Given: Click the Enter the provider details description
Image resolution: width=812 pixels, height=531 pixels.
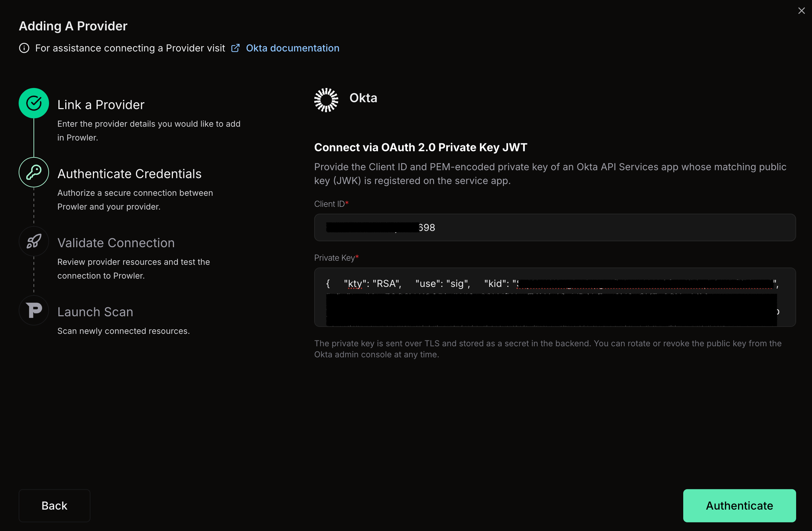Looking at the screenshot, I should (149, 131).
